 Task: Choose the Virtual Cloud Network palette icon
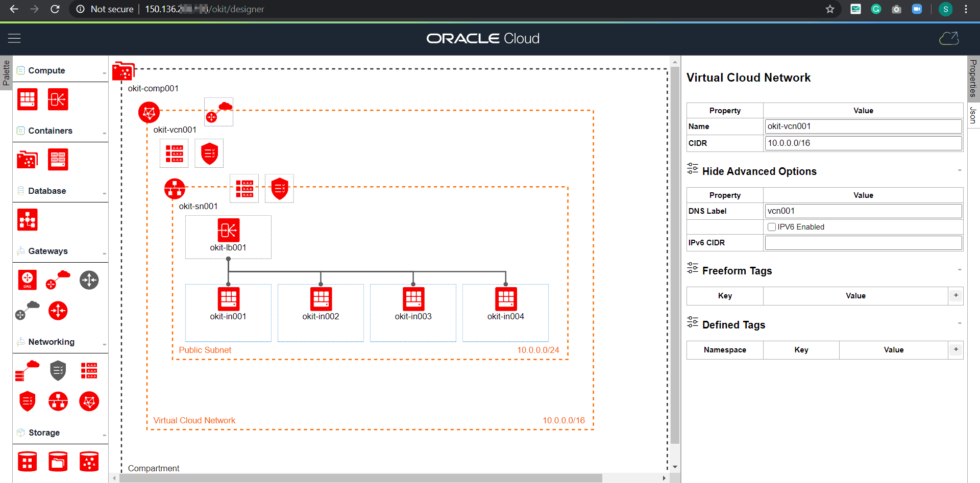coord(89,401)
